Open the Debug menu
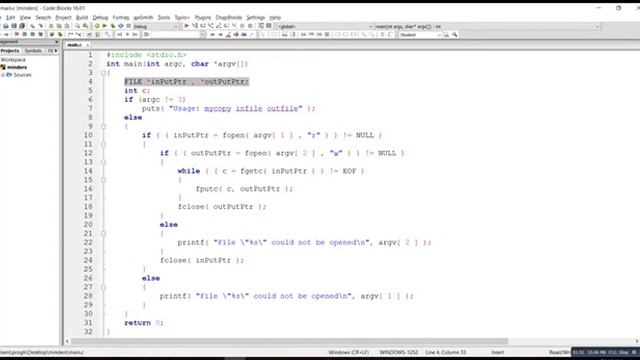Image resolution: width=640 pixels, height=360 pixels. [100, 18]
